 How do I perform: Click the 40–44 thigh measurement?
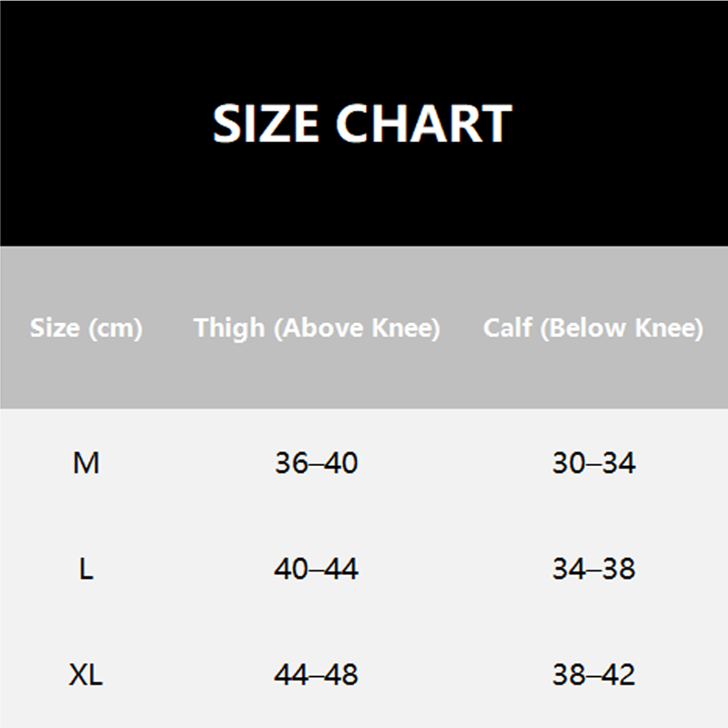(316, 570)
